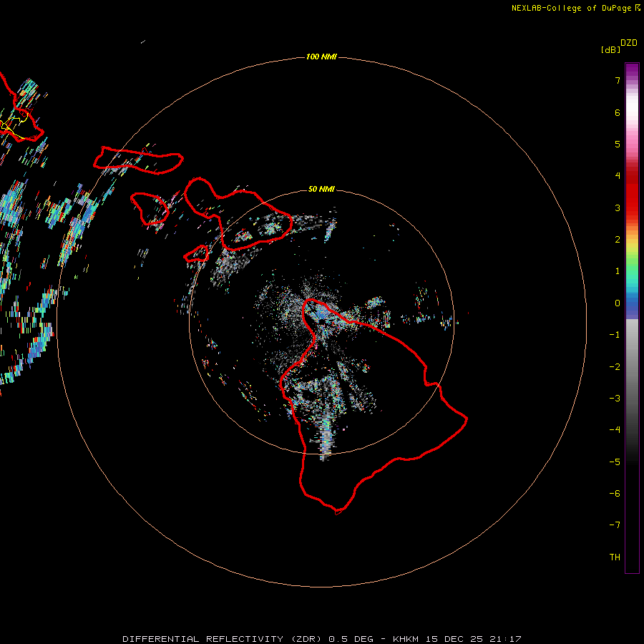Click the "-3" scale value
This screenshot has height=644, width=644.
(x=615, y=399)
